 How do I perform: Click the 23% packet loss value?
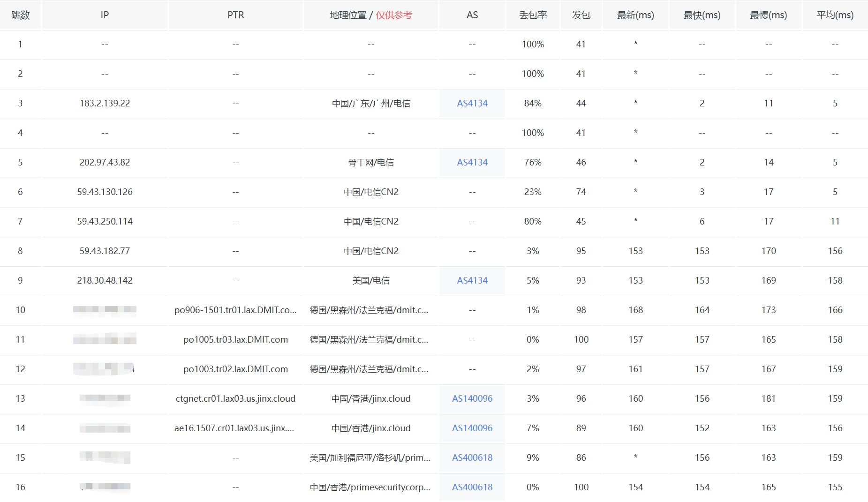(533, 192)
